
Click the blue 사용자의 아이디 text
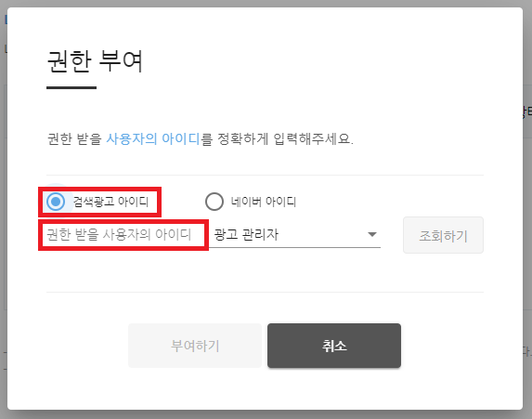pos(153,138)
